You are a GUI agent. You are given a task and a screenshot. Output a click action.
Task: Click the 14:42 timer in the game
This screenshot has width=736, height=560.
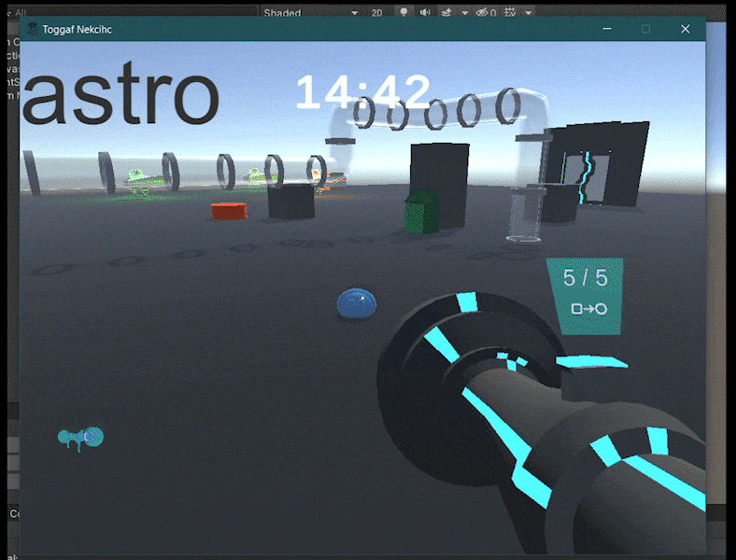(x=362, y=91)
